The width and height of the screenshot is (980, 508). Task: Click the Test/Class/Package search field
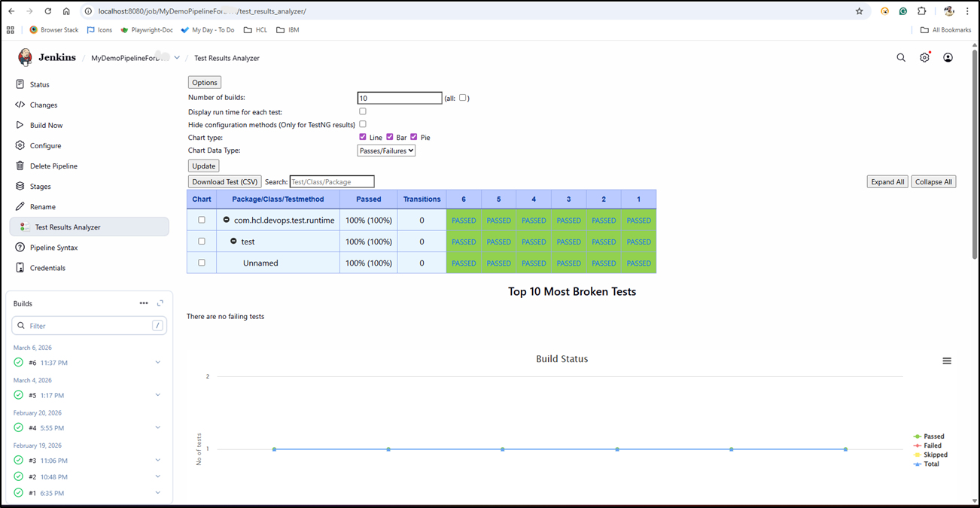click(x=332, y=181)
